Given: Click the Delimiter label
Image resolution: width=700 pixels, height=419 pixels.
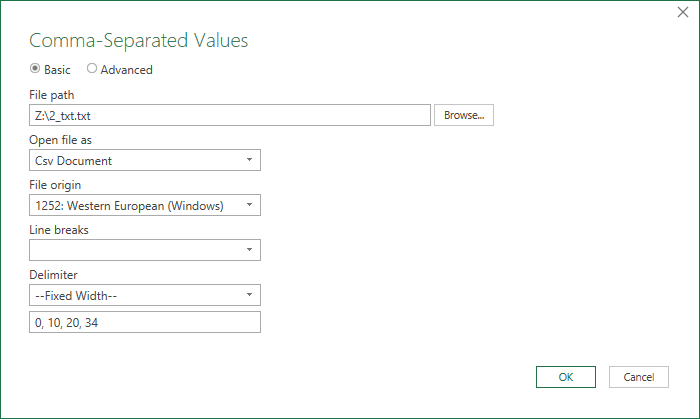Looking at the screenshot, I should pyautogui.click(x=53, y=275).
